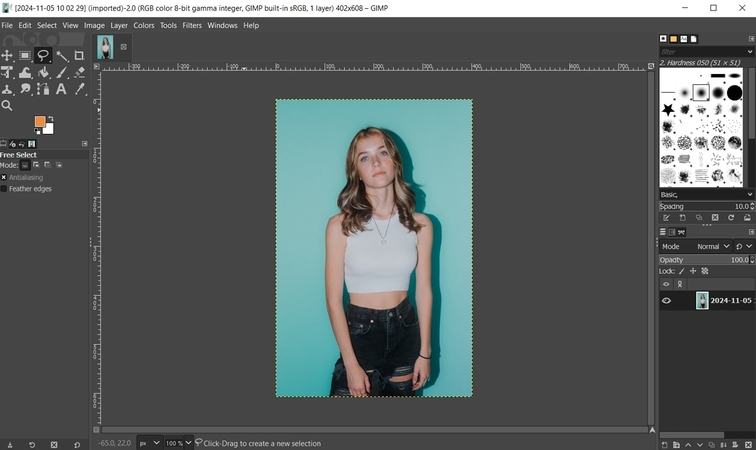
Task: Switch to Patterns tab
Action: [x=674, y=39]
